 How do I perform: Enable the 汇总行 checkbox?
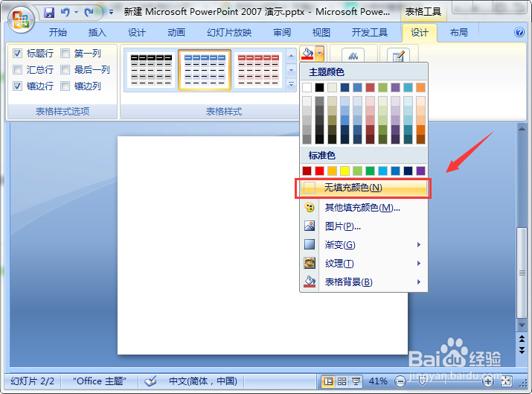[17, 69]
